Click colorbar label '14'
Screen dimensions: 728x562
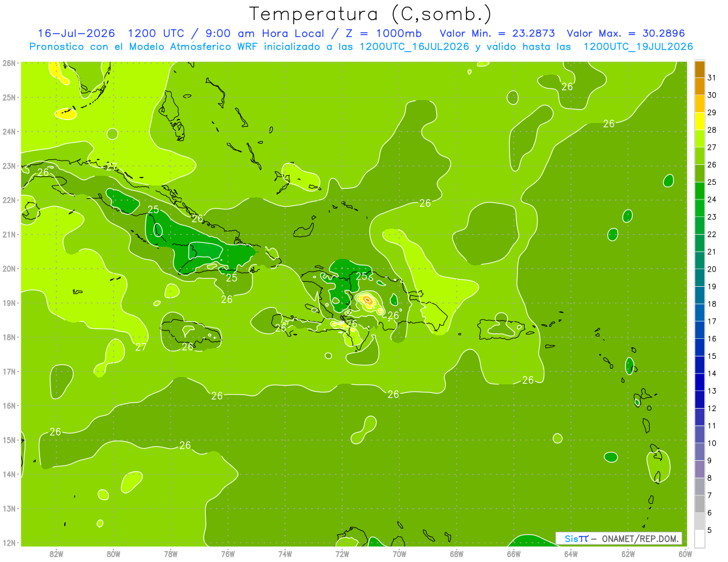pos(712,373)
